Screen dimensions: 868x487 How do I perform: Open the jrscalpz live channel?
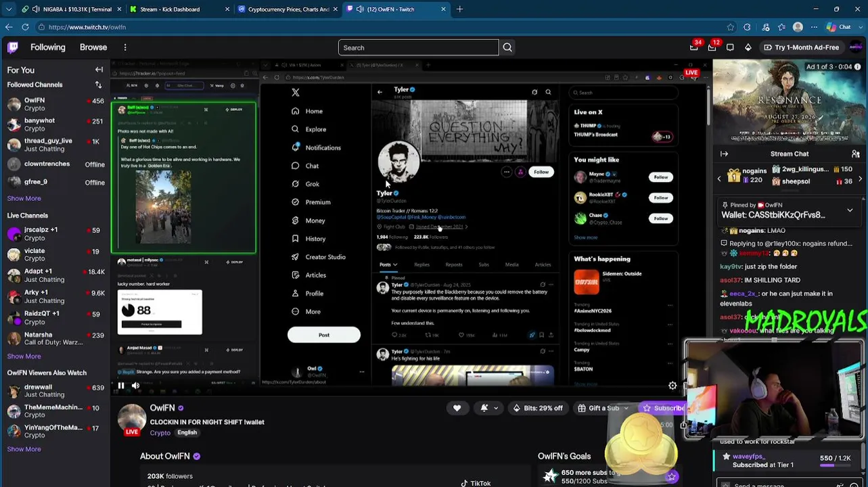pos(55,234)
